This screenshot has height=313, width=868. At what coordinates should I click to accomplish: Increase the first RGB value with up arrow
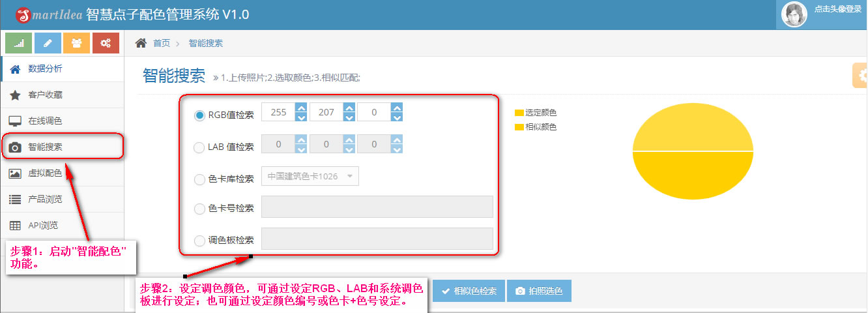[301, 108]
